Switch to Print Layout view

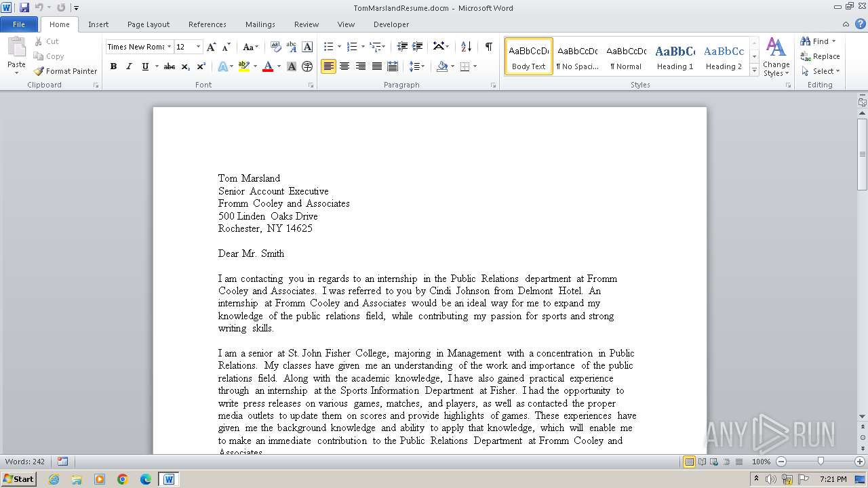690,462
